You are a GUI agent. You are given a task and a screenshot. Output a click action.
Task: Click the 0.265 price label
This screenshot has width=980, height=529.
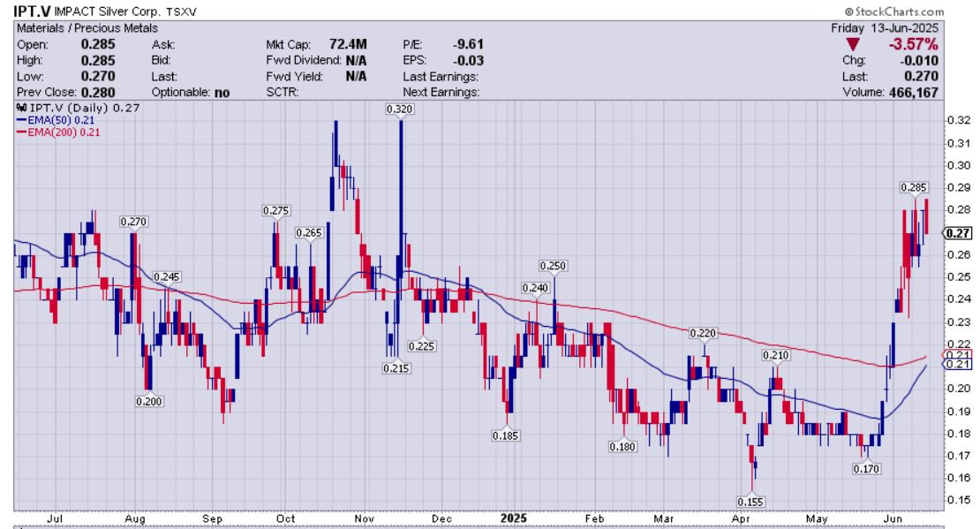click(309, 232)
